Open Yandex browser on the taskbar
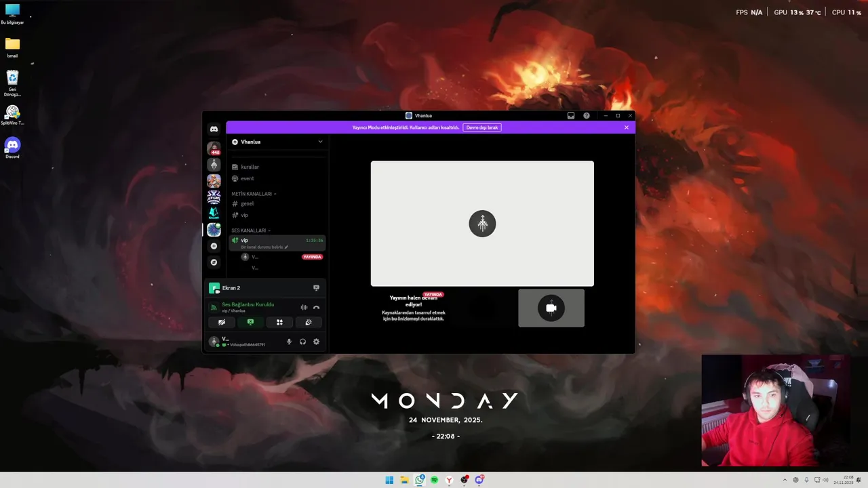Image resolution: width=868 pixels, height=488 pixels. pos(449,480)
